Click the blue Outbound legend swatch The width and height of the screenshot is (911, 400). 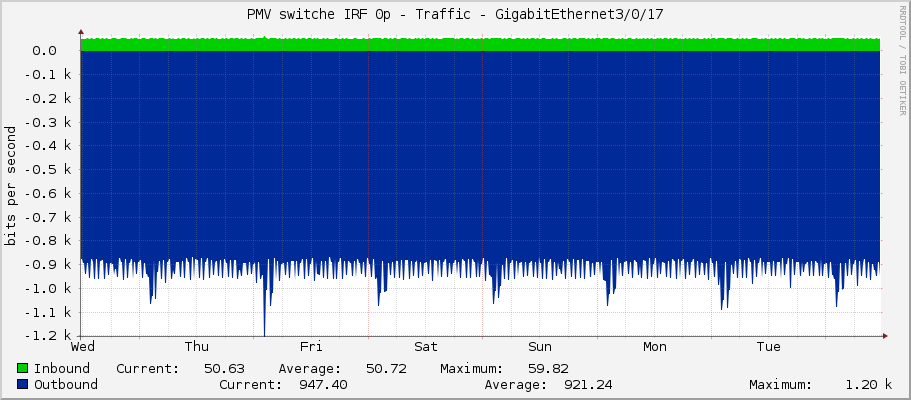(x=23, y=384)
